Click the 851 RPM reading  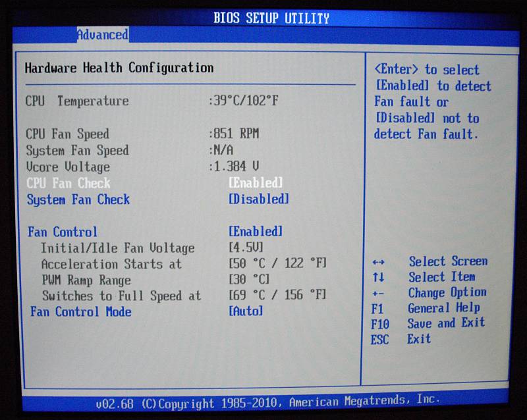234,134
